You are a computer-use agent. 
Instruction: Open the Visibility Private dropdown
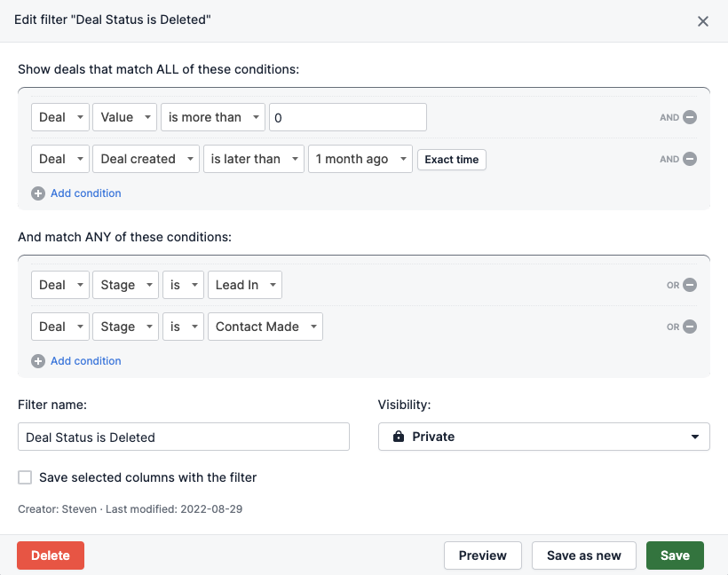click(543, 437)
